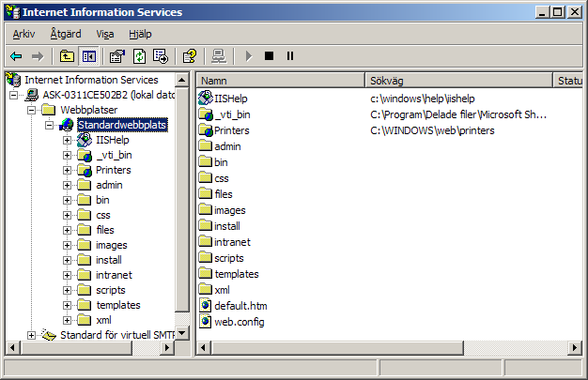Click the Start item play button
The image size is (588, 380).
[248, 56]
